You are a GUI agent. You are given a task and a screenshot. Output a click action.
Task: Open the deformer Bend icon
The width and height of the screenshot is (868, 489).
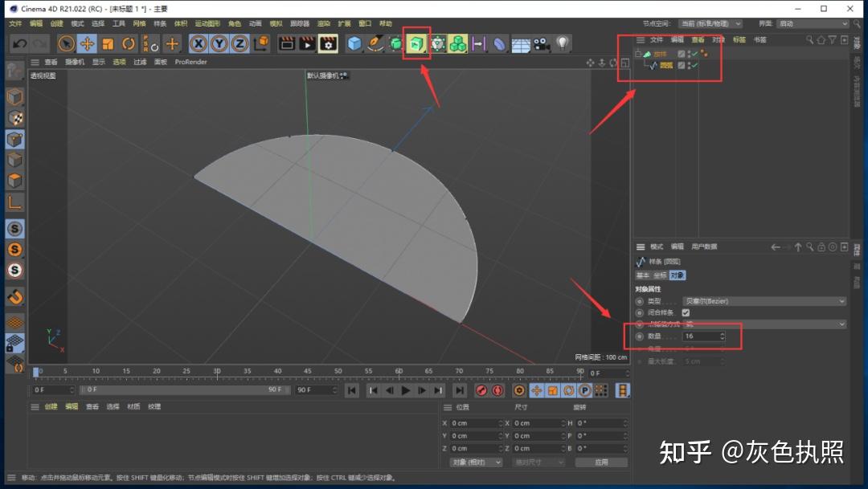pyautogui.click(x=499, y=43)
